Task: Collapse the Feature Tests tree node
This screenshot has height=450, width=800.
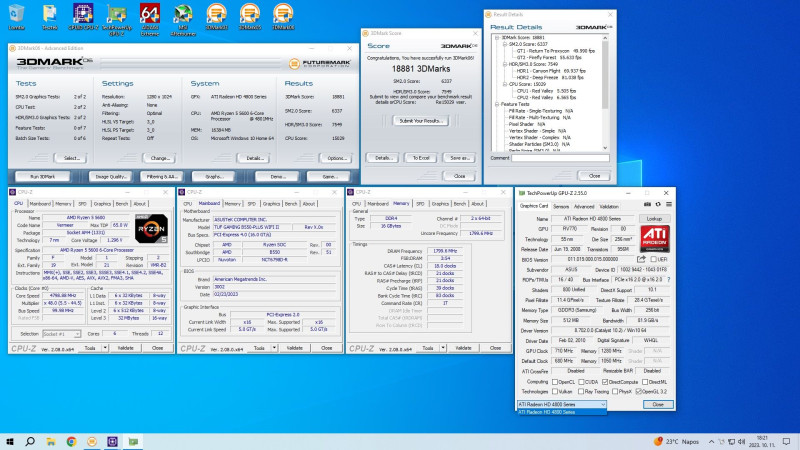Action: click(x=497, y=104)
